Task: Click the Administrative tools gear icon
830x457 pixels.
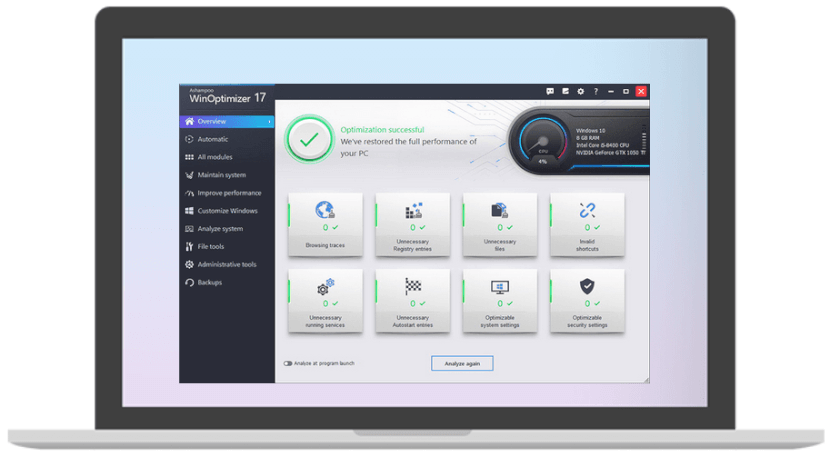Action: [190, 264]
